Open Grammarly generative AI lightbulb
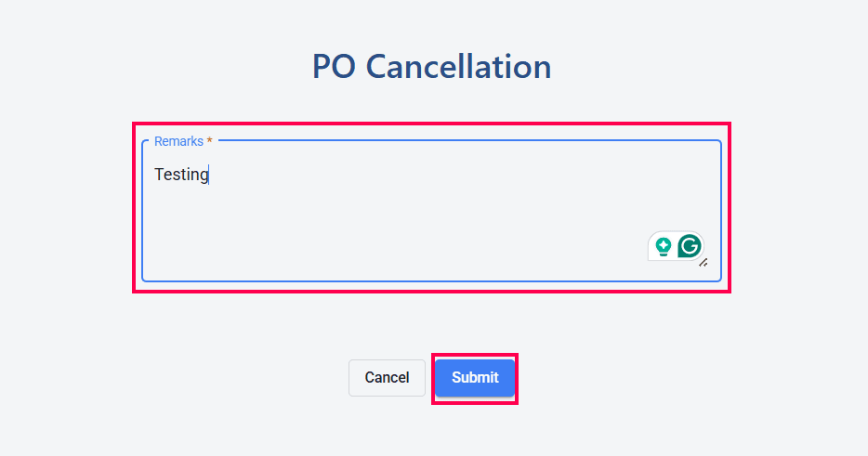This screenshot has width=868, height=456. coord(664,246)
